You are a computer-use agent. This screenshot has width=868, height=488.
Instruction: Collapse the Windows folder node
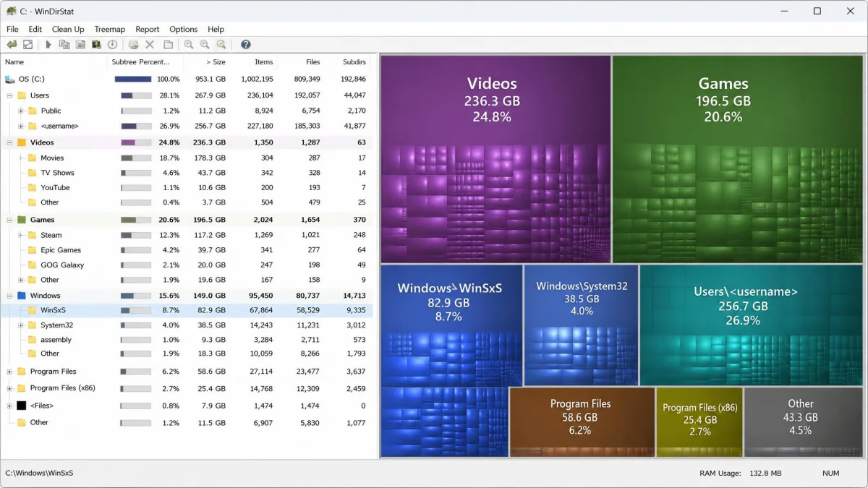pos(10,296)
